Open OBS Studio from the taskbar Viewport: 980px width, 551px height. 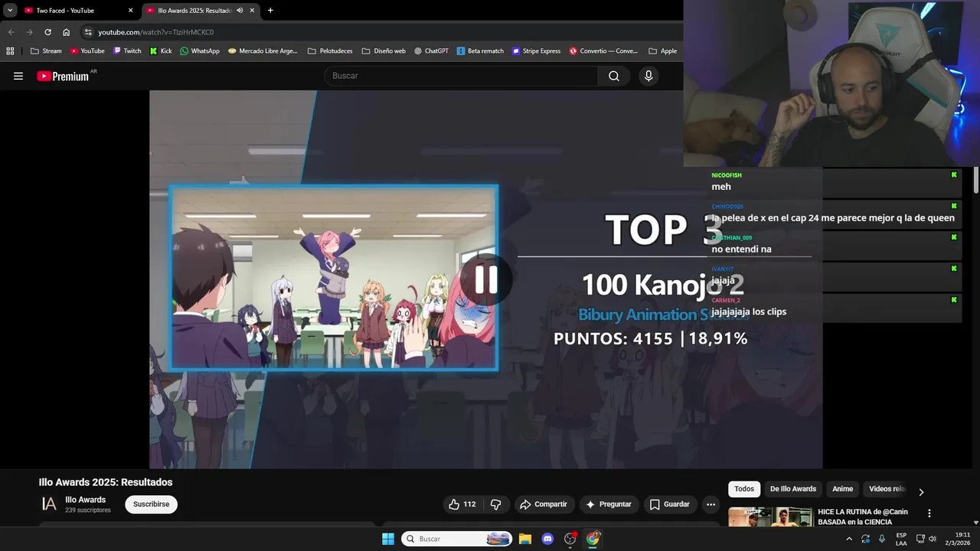[570, 539]
